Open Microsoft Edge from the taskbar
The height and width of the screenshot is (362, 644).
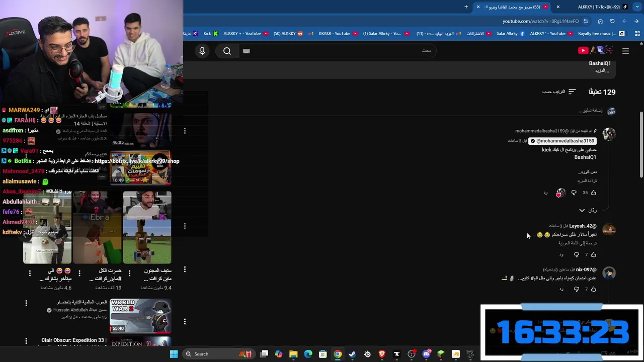308,354
